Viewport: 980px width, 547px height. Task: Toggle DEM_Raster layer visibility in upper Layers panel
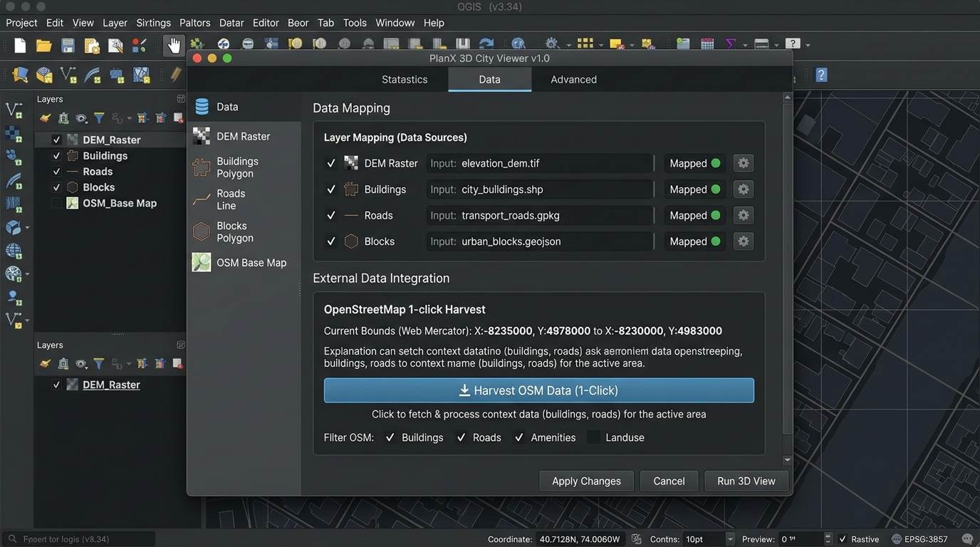coord(56,140)
